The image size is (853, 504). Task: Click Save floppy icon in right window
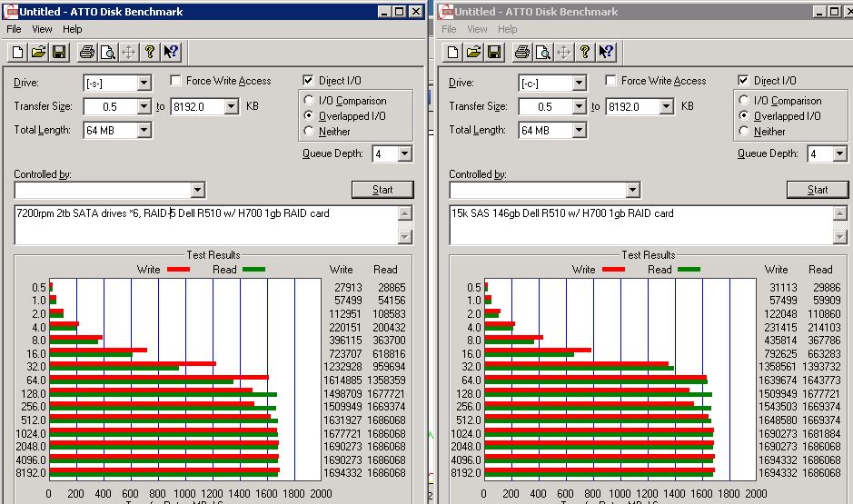(494, 52)
